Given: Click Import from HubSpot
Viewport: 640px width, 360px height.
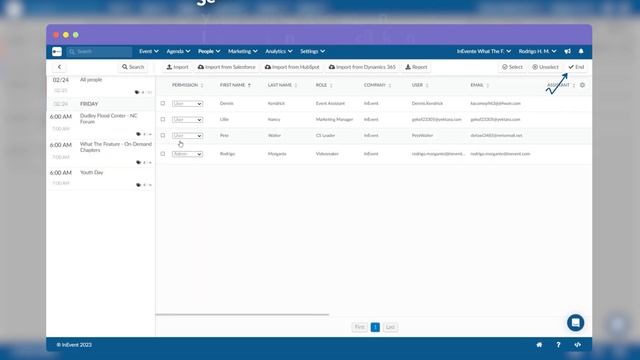Looking at the screenshot, I should [x=292, y=67].
